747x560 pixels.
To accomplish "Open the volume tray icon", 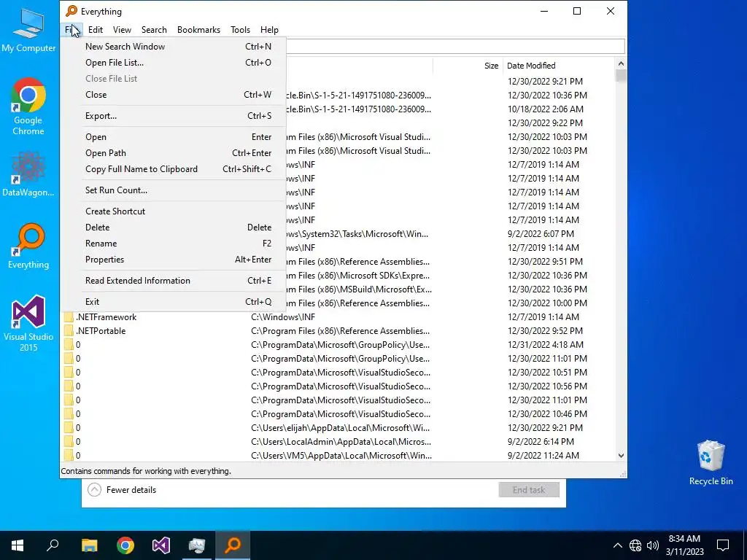I will coord(653,545).
